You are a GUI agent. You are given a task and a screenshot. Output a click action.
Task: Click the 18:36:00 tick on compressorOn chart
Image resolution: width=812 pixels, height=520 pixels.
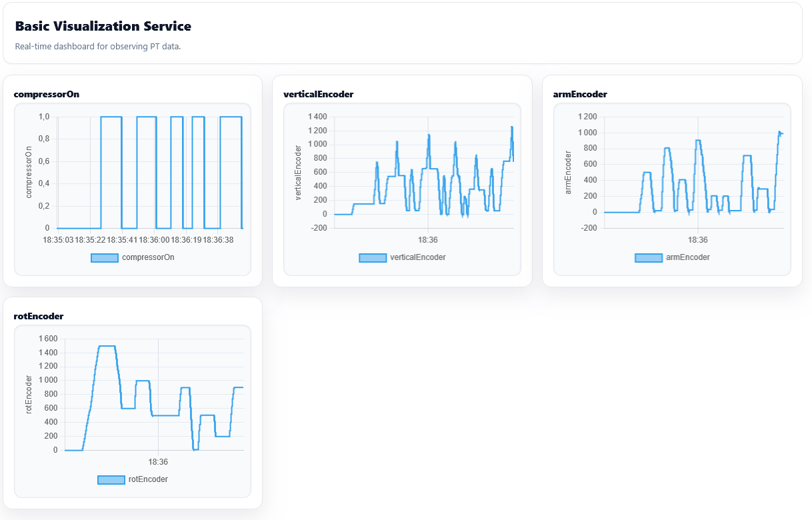tap(155, 239)
